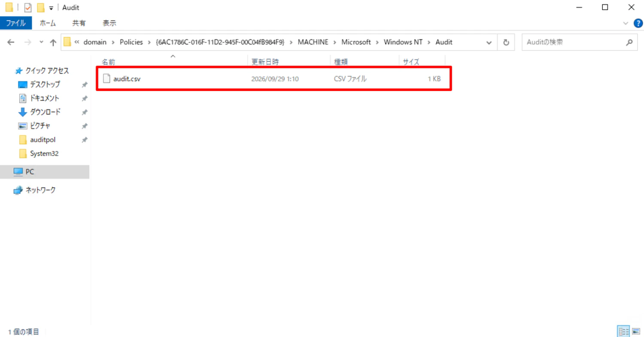
Task: Select the audit.csv file name
Action: click(127, 79)
